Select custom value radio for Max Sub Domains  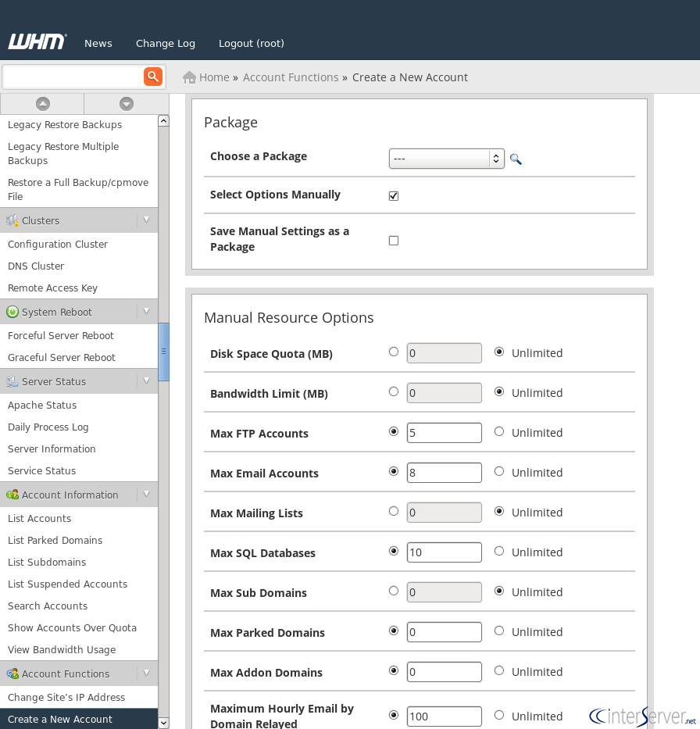point(394,591)
